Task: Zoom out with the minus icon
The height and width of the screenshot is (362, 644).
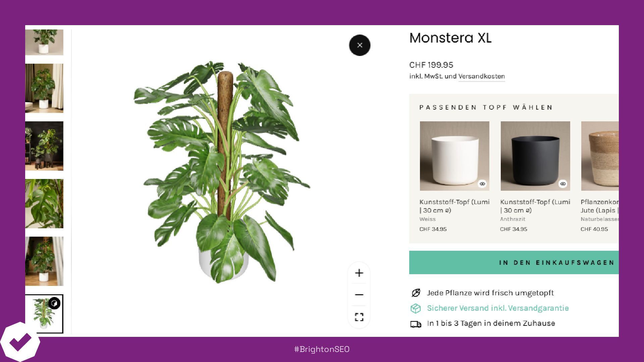Action: tap(359, 295)
